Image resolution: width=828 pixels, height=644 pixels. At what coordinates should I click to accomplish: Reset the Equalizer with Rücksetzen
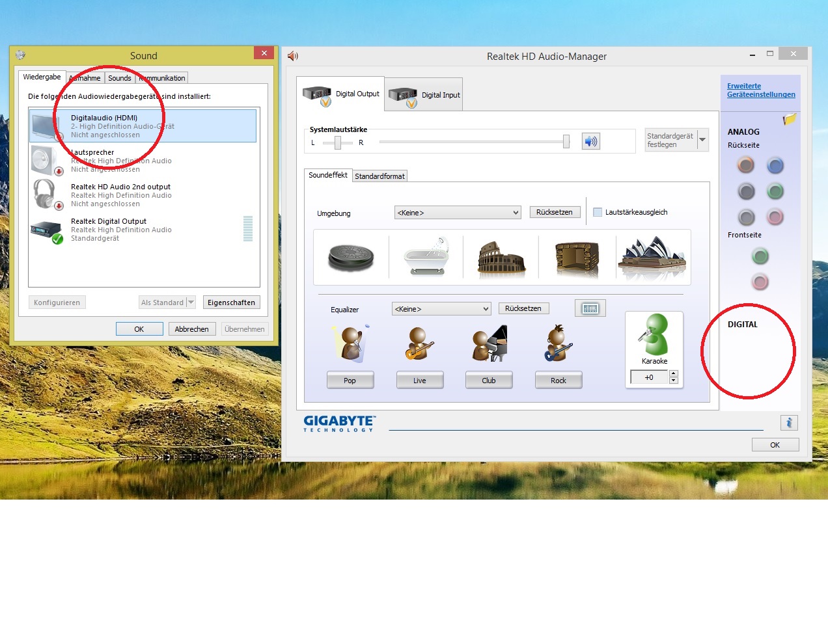[x=523, y=308]
